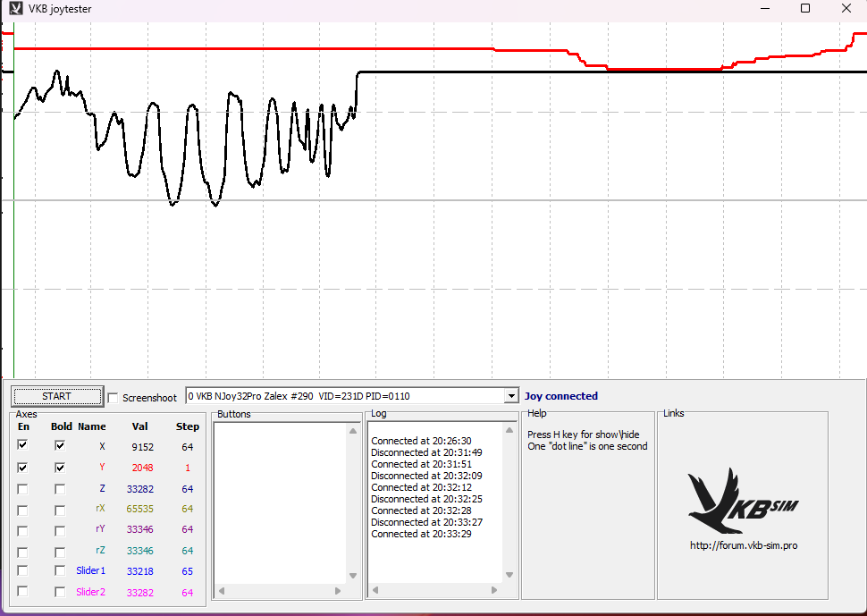Maximize the VKB joytester window
Viewport: 867px width, 616px height.
(805, 9)
